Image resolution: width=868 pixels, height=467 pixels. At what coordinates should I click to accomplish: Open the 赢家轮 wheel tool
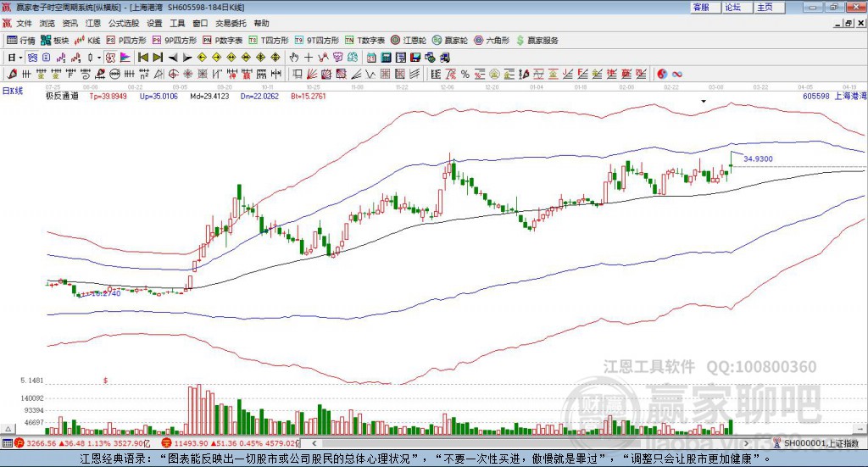(450, 41)
